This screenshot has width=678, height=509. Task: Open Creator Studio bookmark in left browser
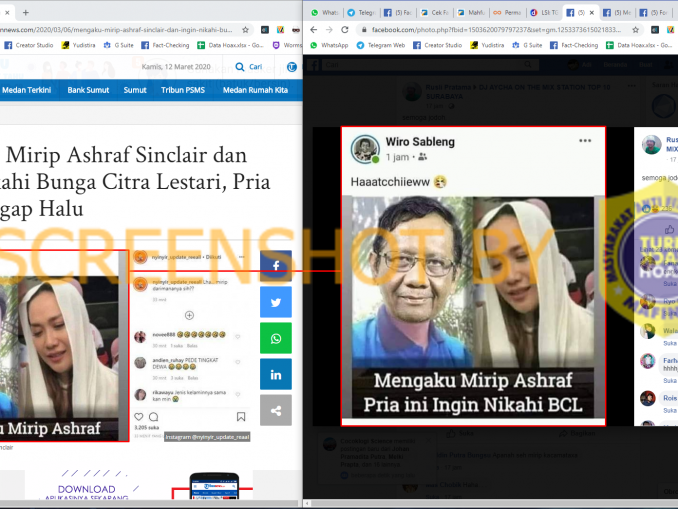tap(29, 45)
